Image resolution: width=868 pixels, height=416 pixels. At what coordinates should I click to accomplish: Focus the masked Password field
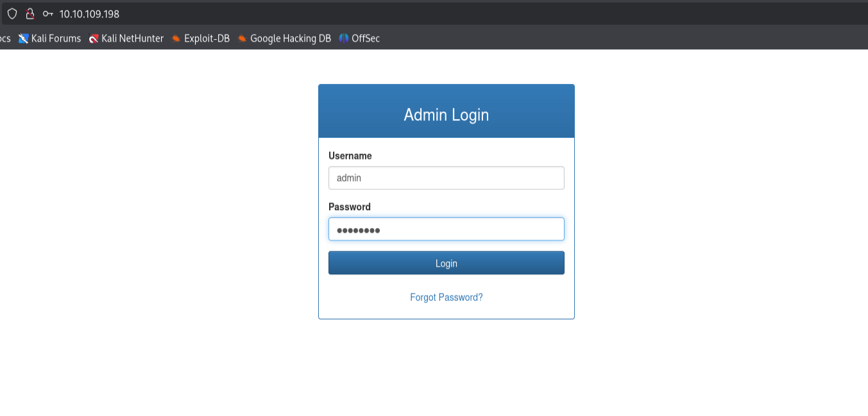(x=447, y=229)
